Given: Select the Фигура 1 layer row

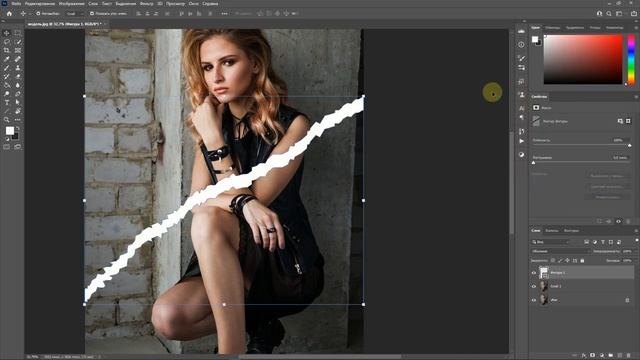Looking at the screenshot, I should pos(583,273).
